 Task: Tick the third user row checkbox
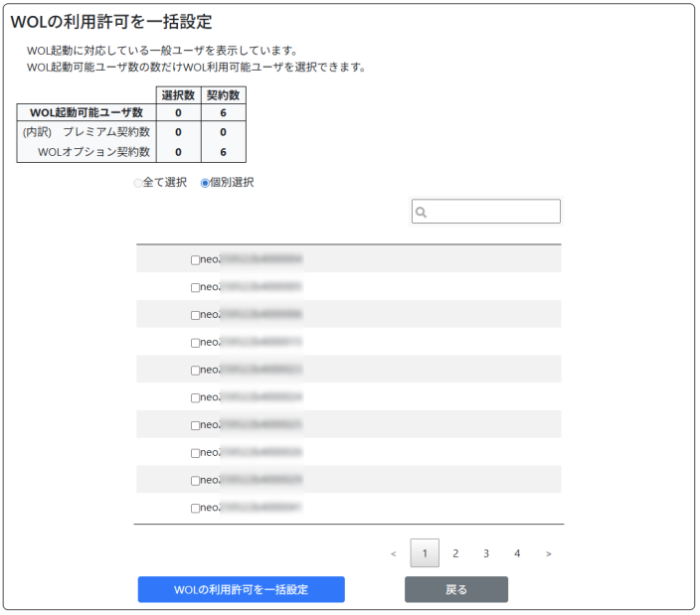point(195,315)
